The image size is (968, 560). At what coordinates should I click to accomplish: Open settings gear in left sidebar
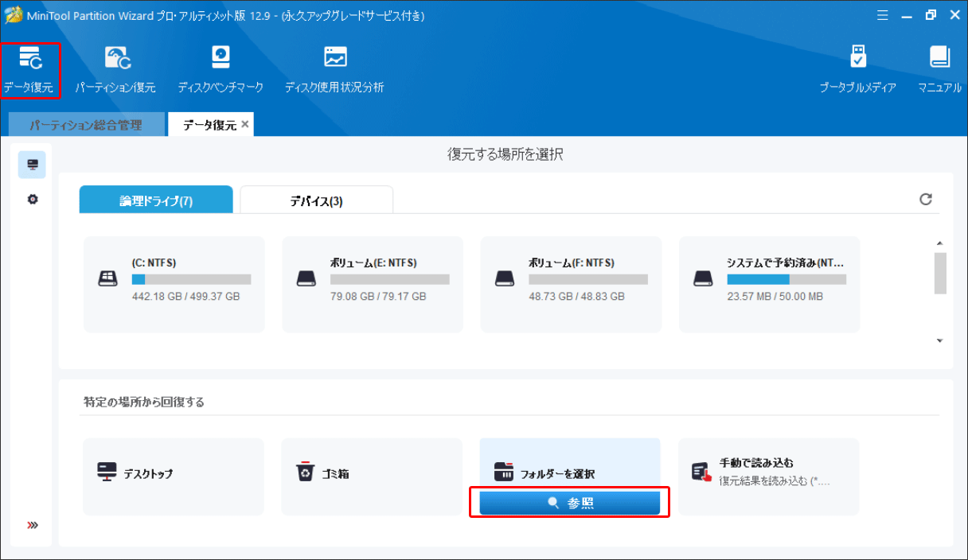33,199
